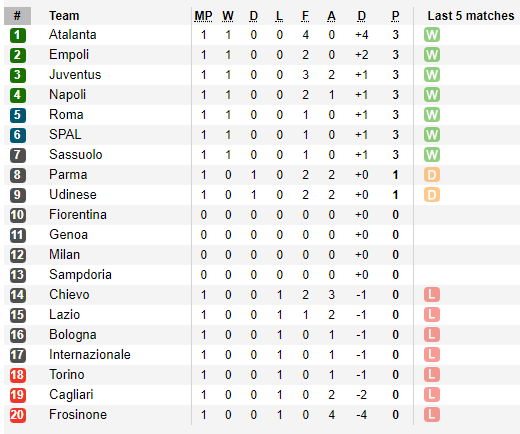
Task: Click the grey rank 10 position badge
Action: (18, 215)
